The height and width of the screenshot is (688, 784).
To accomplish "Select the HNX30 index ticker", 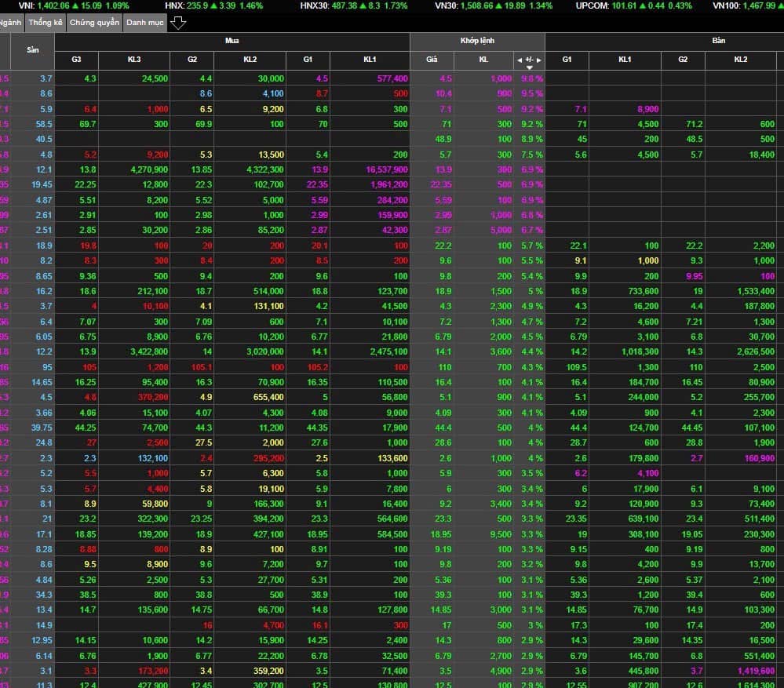I will pyautogui.click(x=353, y=6).
